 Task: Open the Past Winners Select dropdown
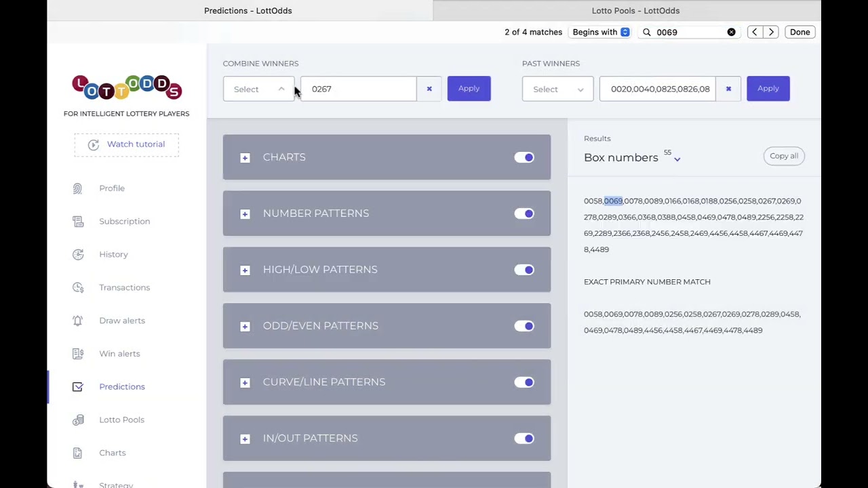click(x=557, y=89)
